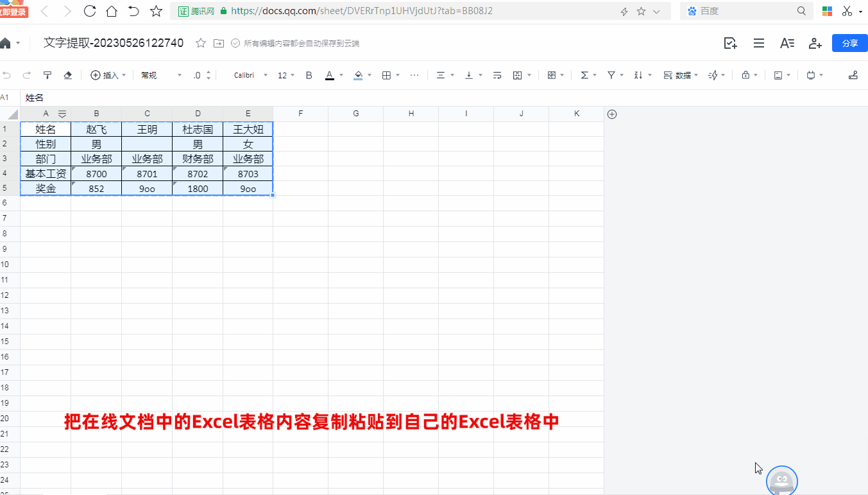Select cell containing 杜志国

(198, 129)
